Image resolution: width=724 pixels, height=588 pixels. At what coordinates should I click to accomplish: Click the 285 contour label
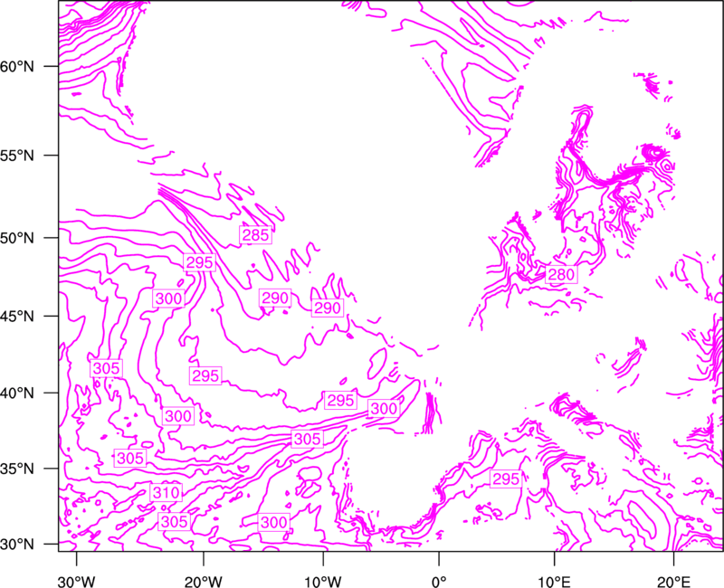click(x=255, y=235)
